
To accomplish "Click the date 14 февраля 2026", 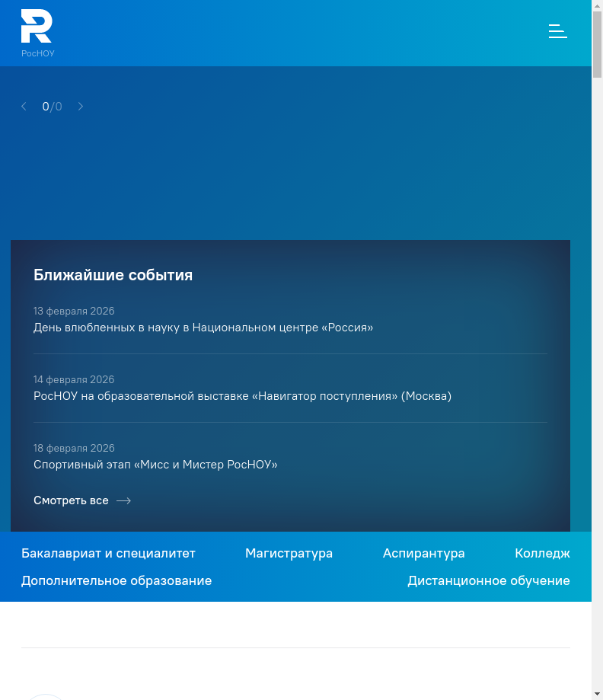I will pyautogui.click(x=74, y=379).
